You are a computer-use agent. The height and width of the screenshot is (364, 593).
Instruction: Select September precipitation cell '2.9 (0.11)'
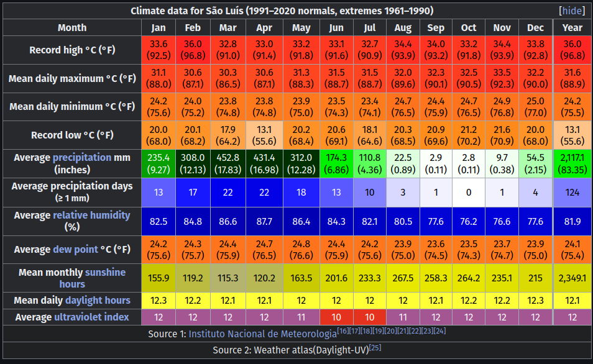coord(436,163)
